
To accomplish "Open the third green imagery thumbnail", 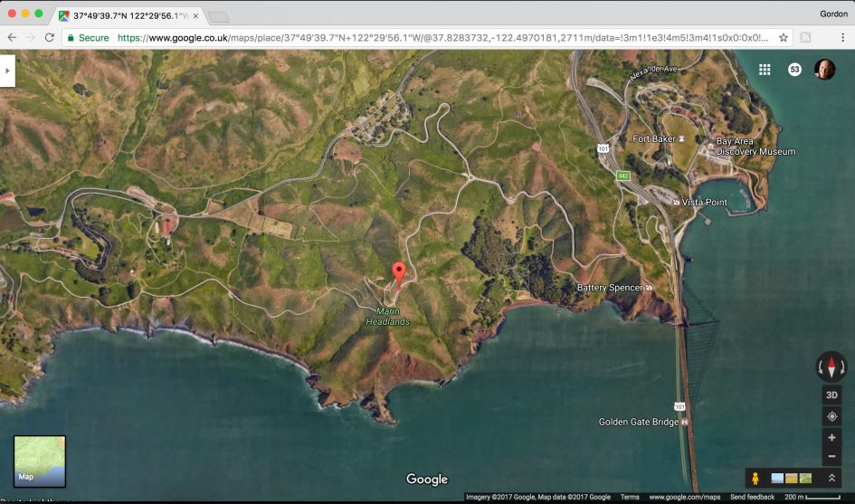I will 805,479.
